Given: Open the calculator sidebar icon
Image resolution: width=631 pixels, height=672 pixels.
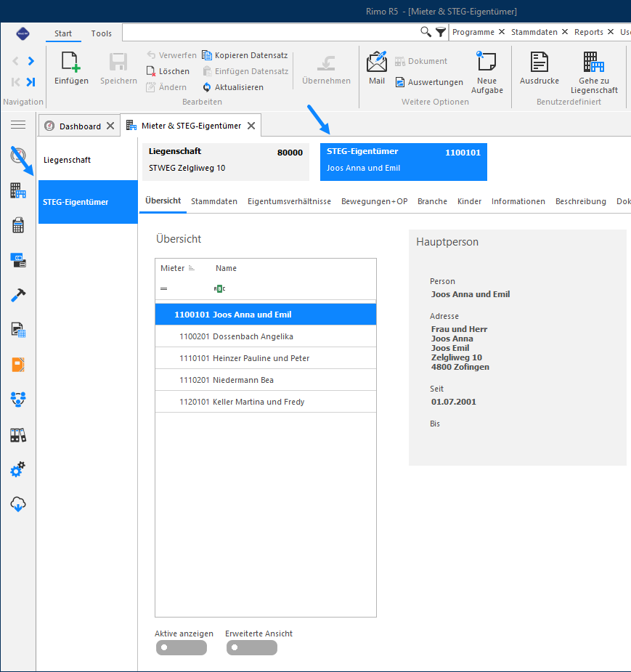Looking at the screenshot, I should pos(18,225).
